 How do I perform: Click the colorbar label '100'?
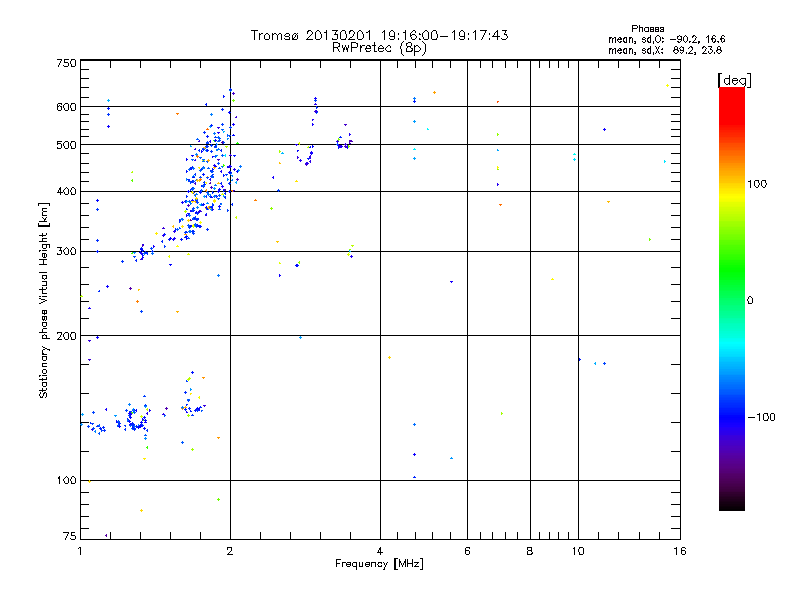757,184
